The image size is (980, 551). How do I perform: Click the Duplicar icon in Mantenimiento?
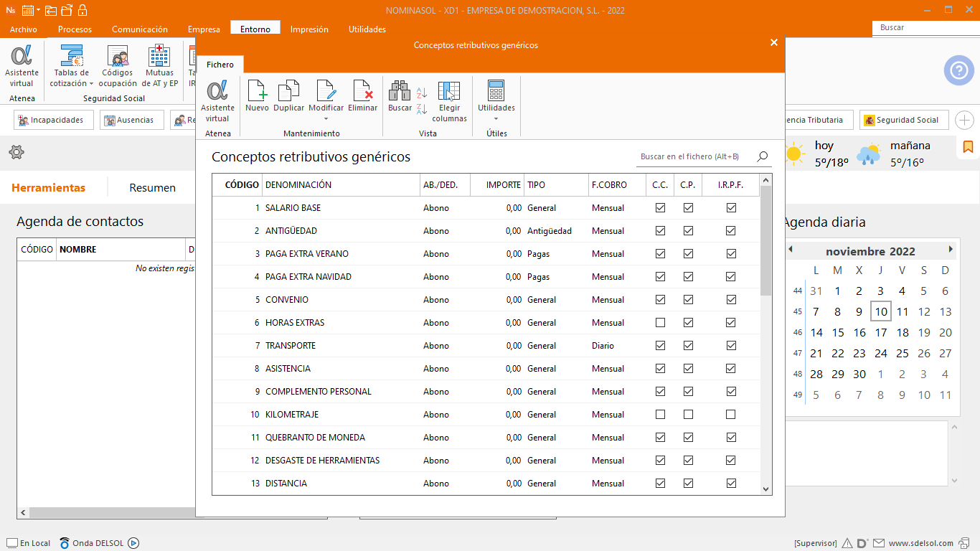pos(288,96)
